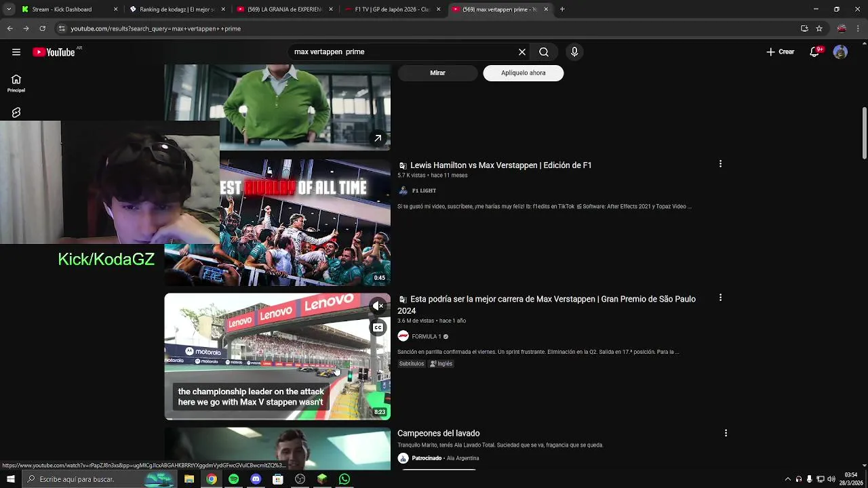The width and height of the screenshot is (868, 488).
Task: Click the Aplíquelo ahora button
Action: tap(523, 73)
